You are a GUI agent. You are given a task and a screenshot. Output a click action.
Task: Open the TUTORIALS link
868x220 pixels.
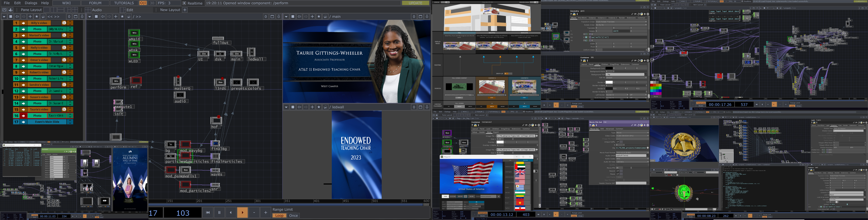(124, 3)
